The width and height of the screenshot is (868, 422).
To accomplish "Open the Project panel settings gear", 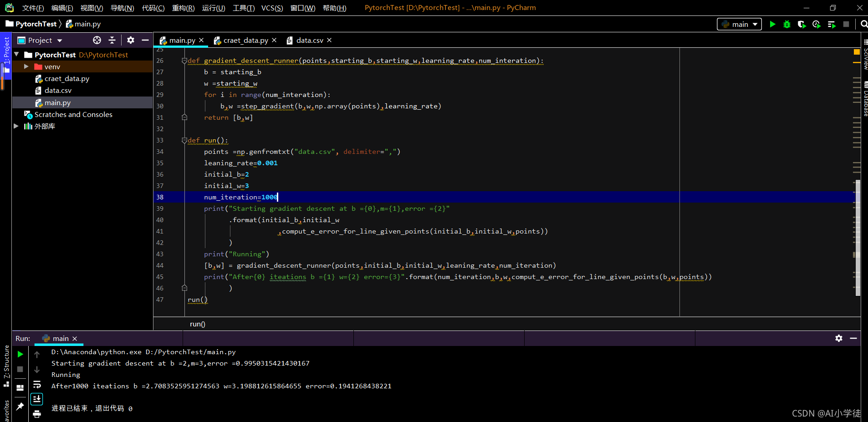I will pos(131,40).
